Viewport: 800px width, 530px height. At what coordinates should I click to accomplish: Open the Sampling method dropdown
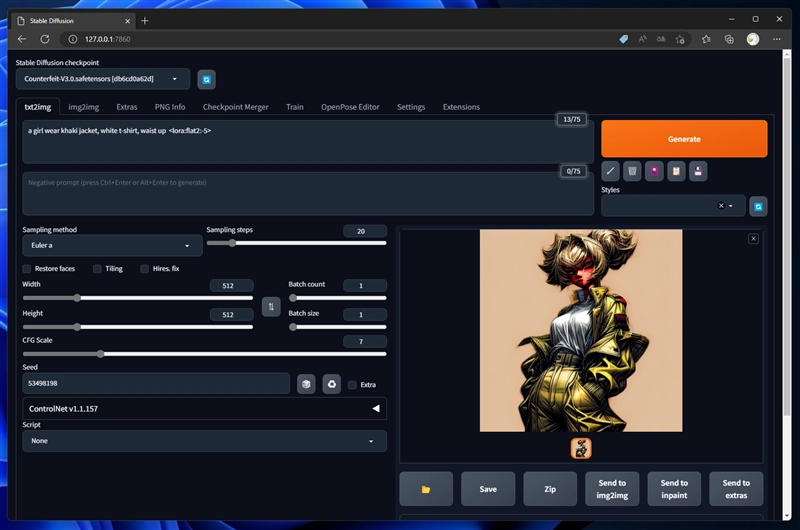[x=112, y=245]
